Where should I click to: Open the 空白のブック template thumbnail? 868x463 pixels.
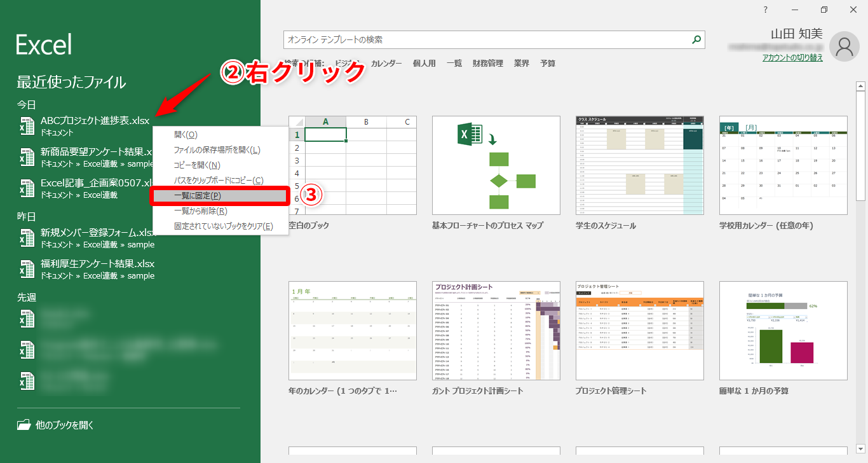point(353,165)
